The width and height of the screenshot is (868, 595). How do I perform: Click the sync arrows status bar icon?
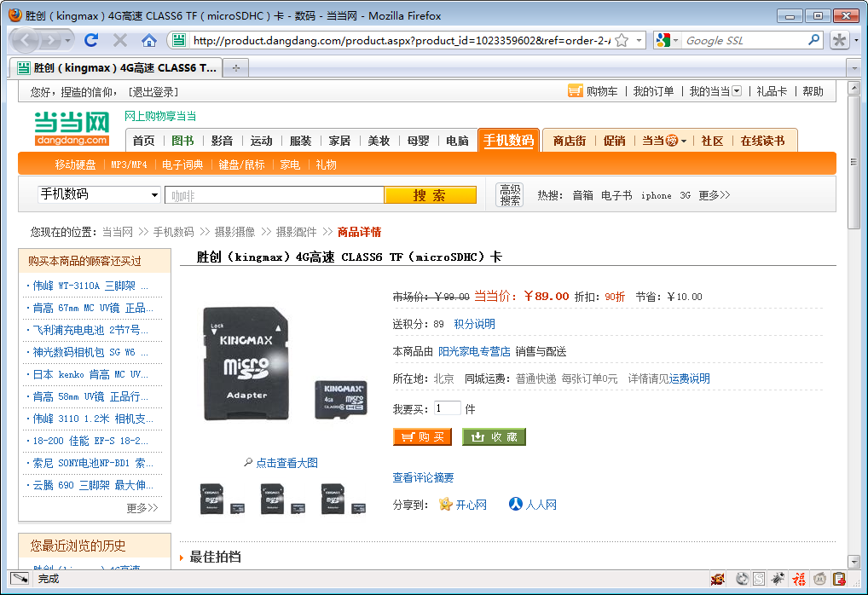coord(742,579)
